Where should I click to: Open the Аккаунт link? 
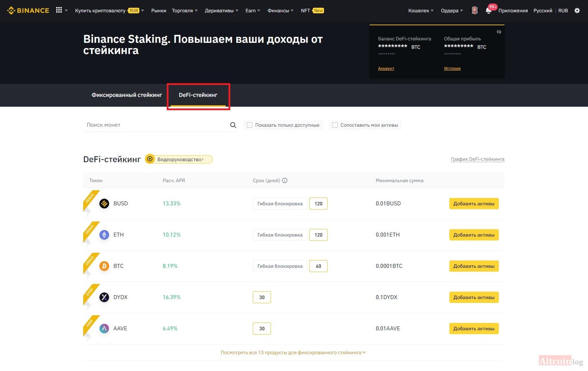[386, 68]
